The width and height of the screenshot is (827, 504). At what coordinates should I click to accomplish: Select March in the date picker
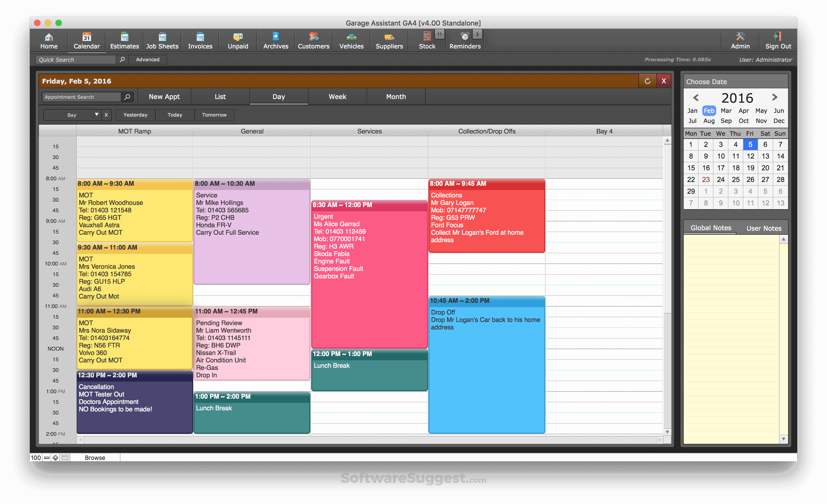pos(726,111)
